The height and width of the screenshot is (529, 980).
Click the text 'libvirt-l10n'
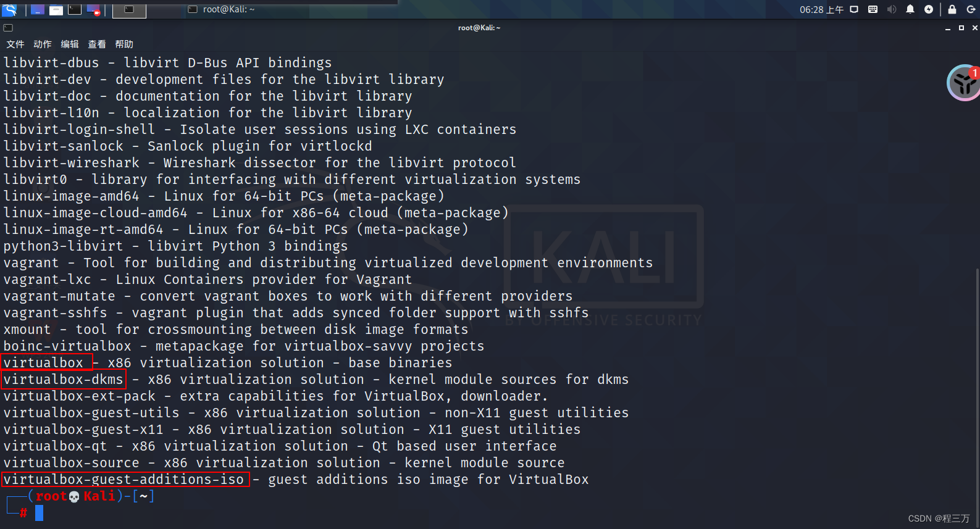click(x=51, y=112)
